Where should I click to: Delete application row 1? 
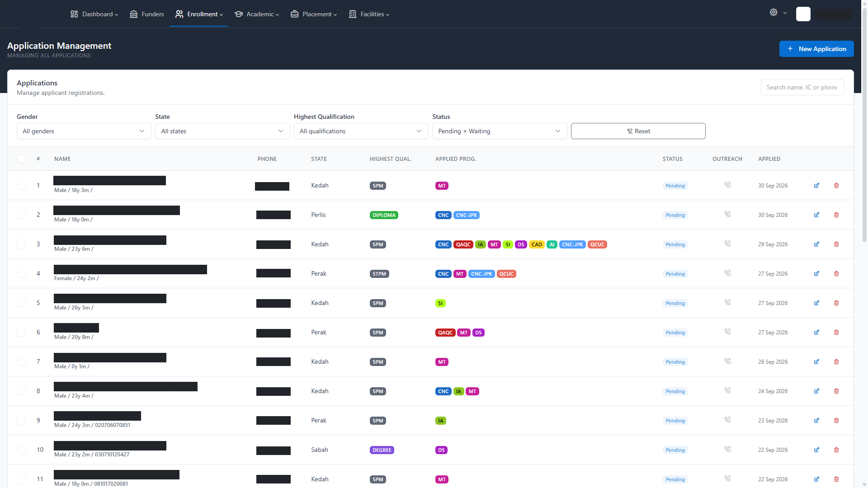click(x=836, y=186)
